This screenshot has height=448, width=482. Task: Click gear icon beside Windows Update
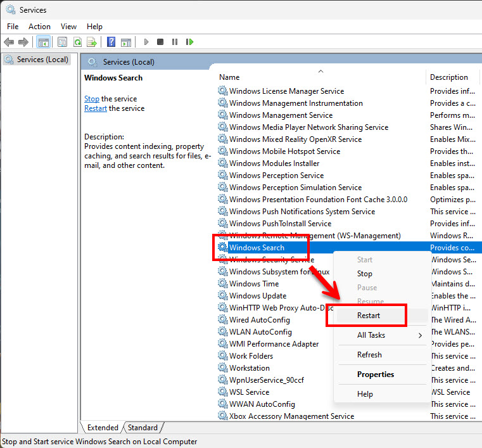click(x=222, y=295)
